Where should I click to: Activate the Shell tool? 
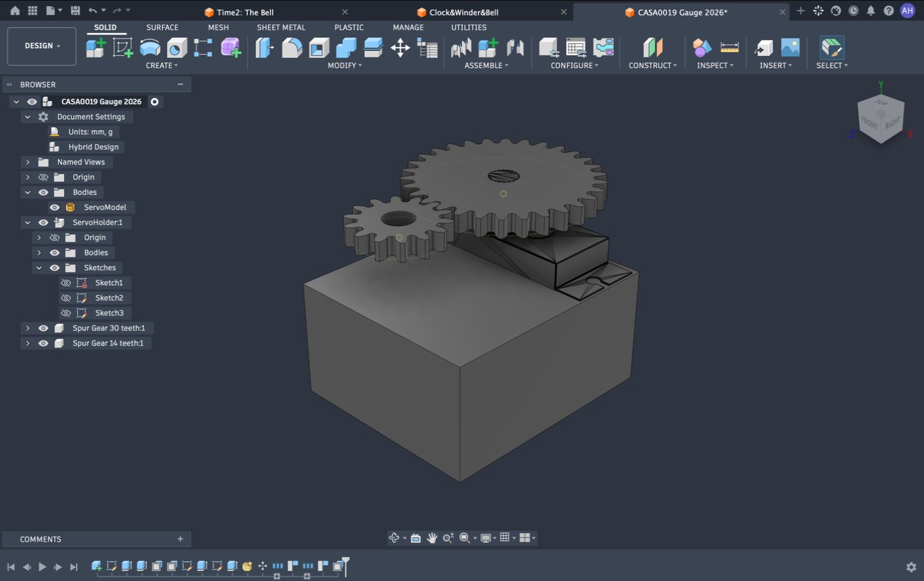(319, 48)
